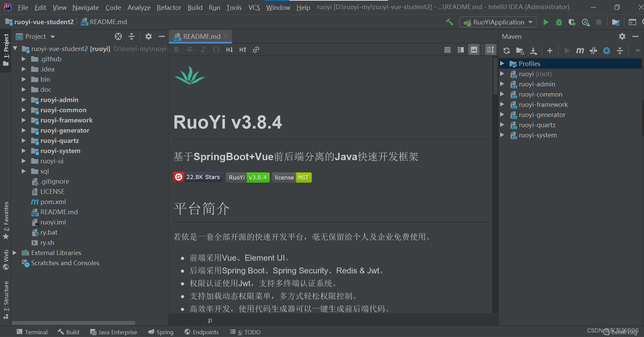Apply italic formatting in markdown toolbar
The height and width of the screenshot is (337, 644).
[x=203, y=50]
